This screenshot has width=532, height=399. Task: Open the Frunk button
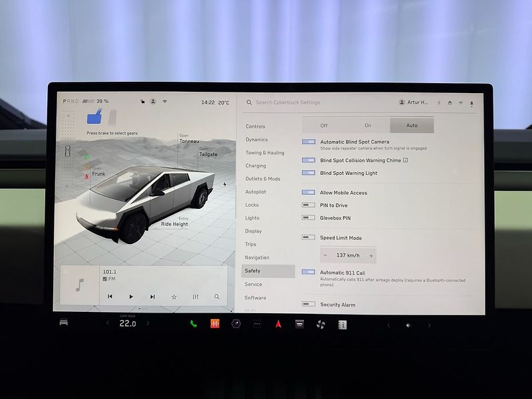pyautogui.click(x=98, y=172)
